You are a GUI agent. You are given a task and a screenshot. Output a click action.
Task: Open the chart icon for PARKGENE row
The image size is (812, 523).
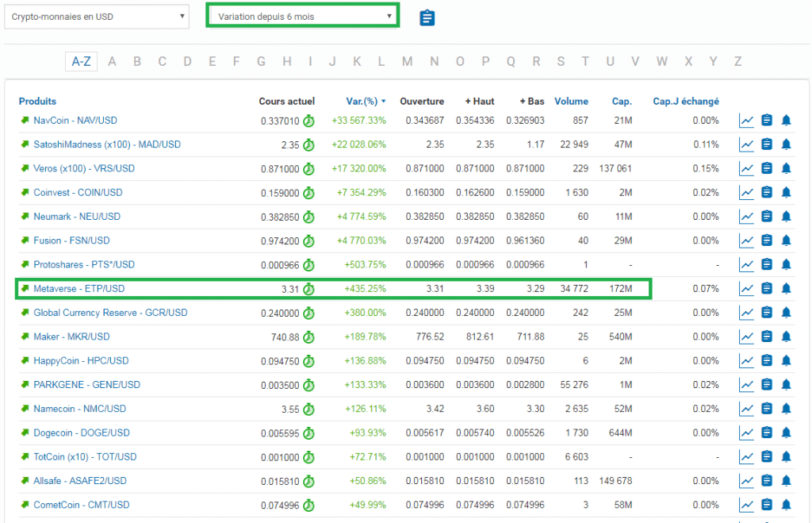click(746, 385)
